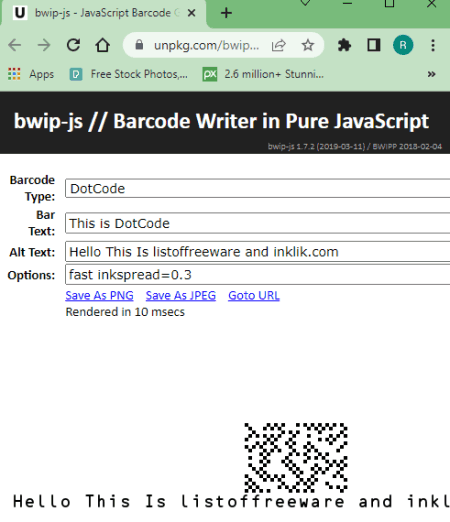Open the Extensions puzzle menu
The image size is (450, 522).
click(x=344, y=45)
